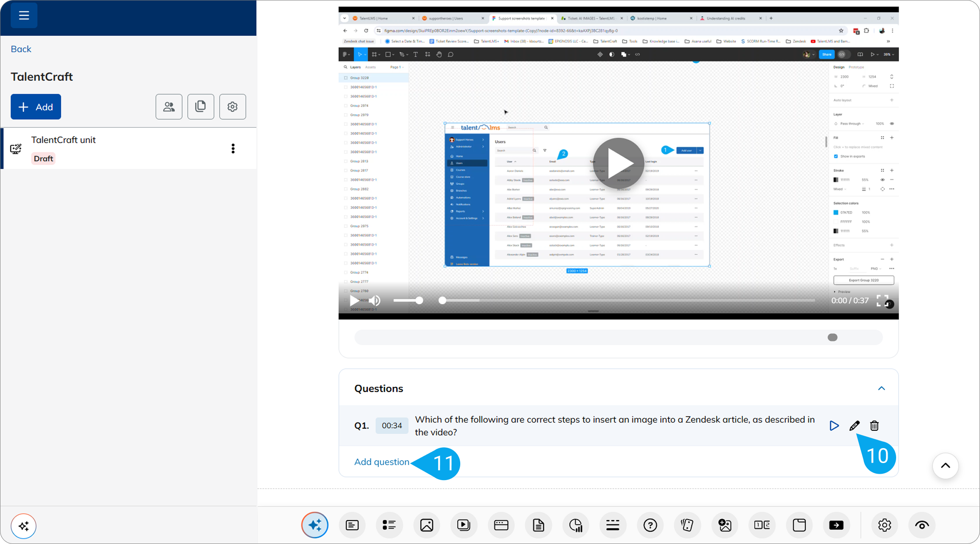Add a video element from the bottom toolbar
Screen dimensions: 980x544
tap(464, 525)
